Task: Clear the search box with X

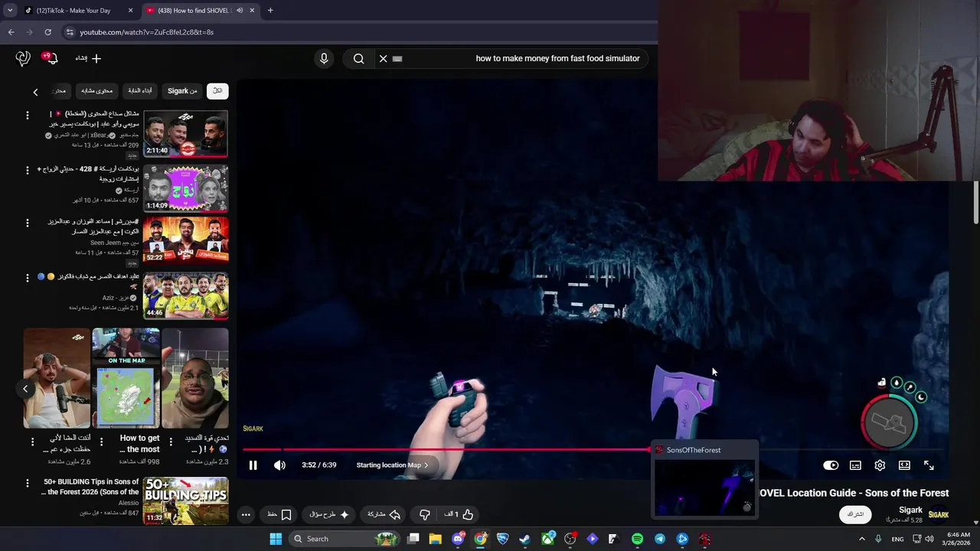Action: click(384, 58)
